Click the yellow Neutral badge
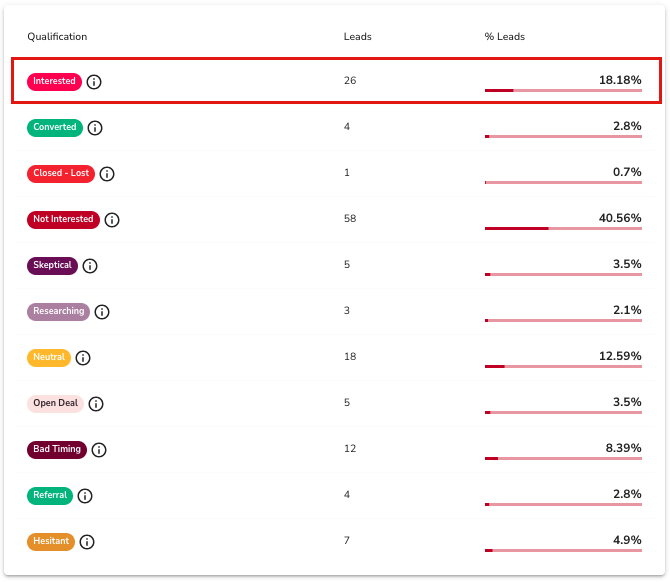Screen dimensions: 670x582 click(49, 357)
